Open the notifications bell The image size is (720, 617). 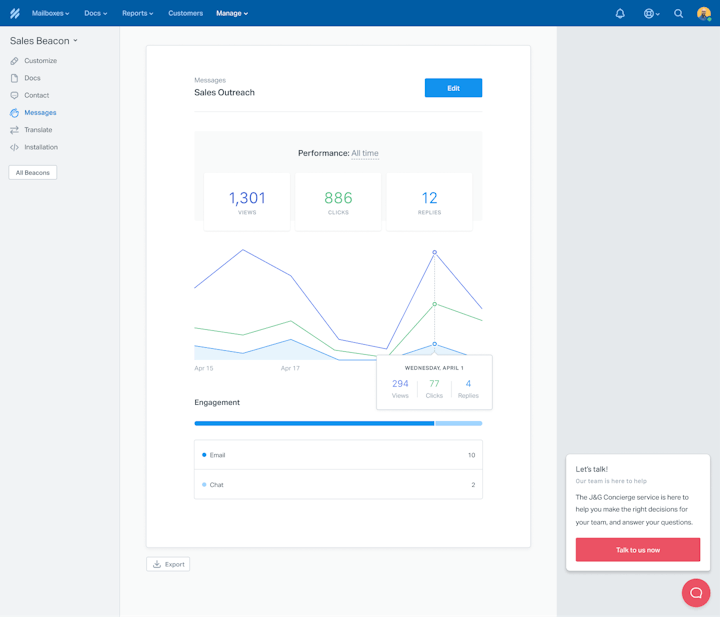tap(620, 13)
